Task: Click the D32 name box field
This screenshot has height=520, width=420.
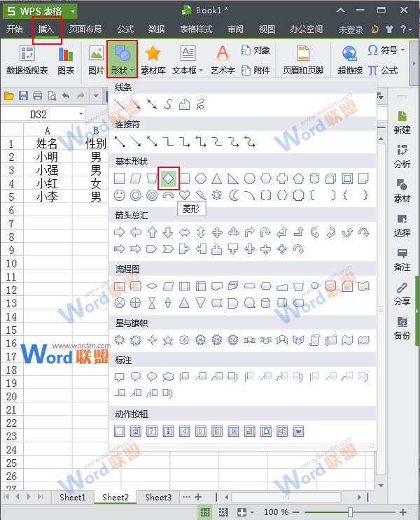Action: tap(38, 114)
